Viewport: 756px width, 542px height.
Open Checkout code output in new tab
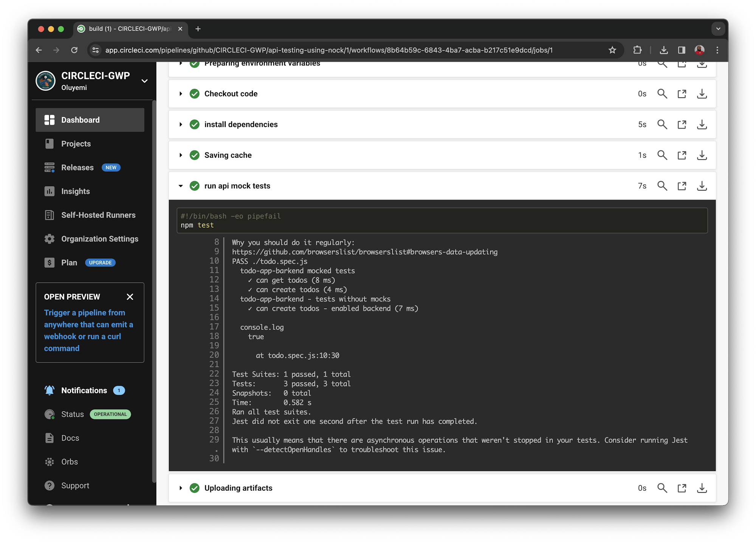tap(682, 94)
